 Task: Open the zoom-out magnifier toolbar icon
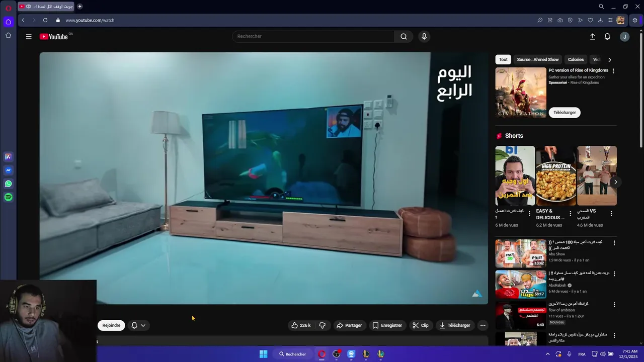coord(540,20)
